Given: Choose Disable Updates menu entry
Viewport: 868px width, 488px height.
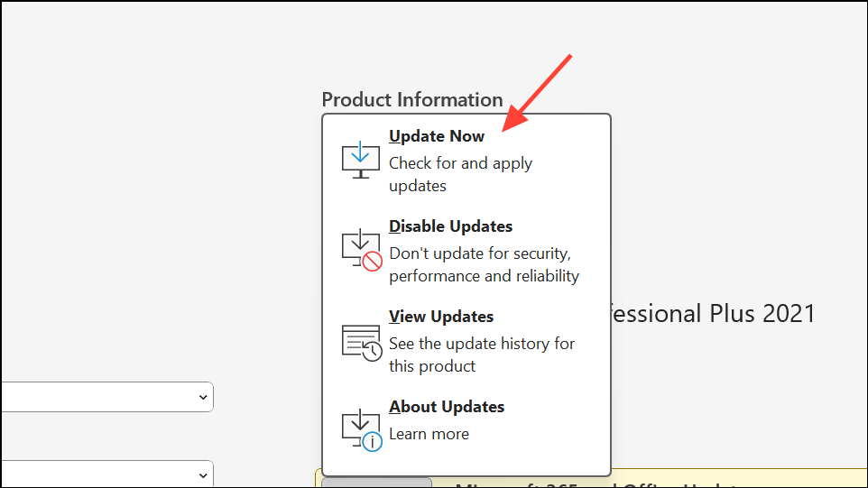Looking at the screenshot, I should 450,226.
